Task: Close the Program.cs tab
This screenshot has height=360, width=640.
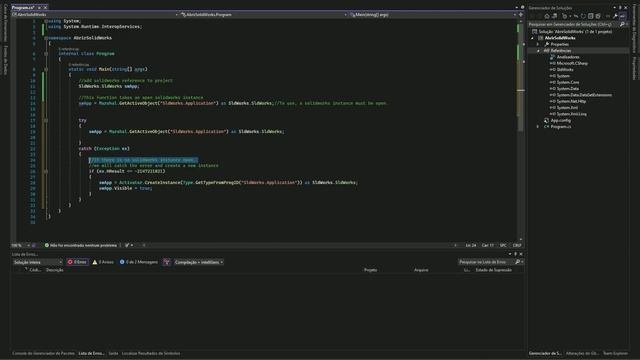Action: pyautogui.click(x=45, y=7)
